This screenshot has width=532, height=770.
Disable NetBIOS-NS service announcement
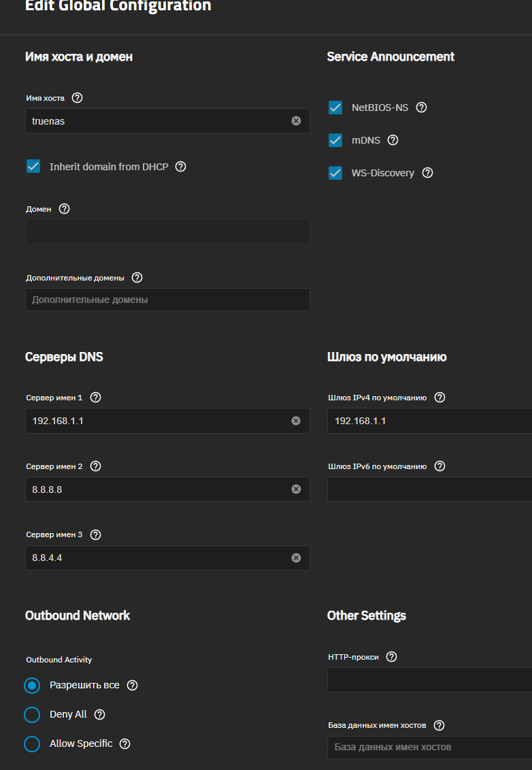(x=335, y=108)
